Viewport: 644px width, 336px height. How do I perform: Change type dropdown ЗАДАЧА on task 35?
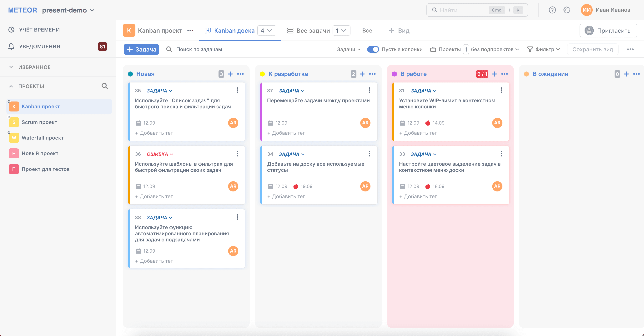[159, 91]
